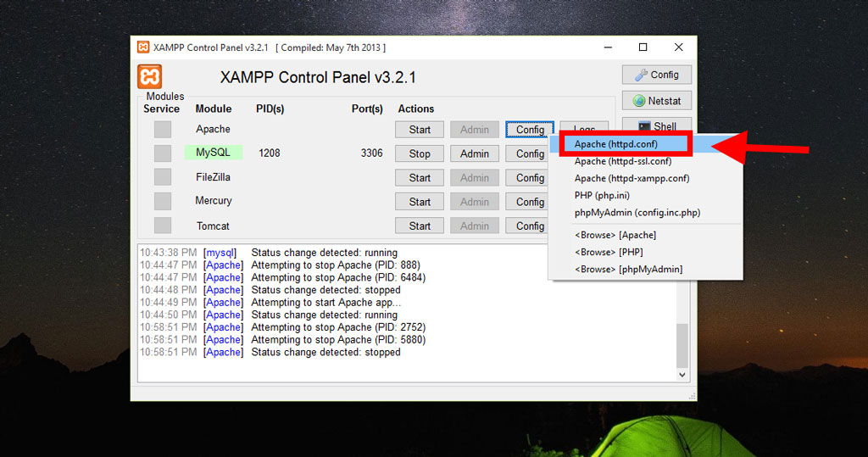Click MySQL port value 3306
Screen dimensions: 868x457
click(371, 153)
